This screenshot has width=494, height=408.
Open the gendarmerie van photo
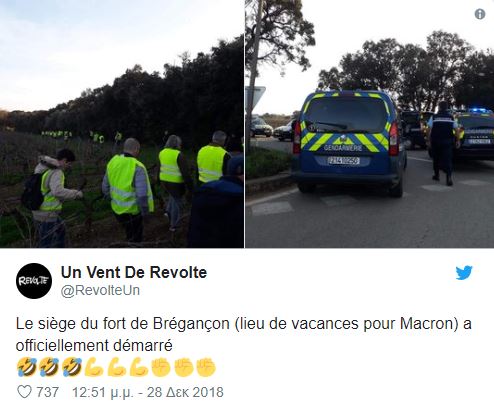pyautogui.click(x=370, y=124)
